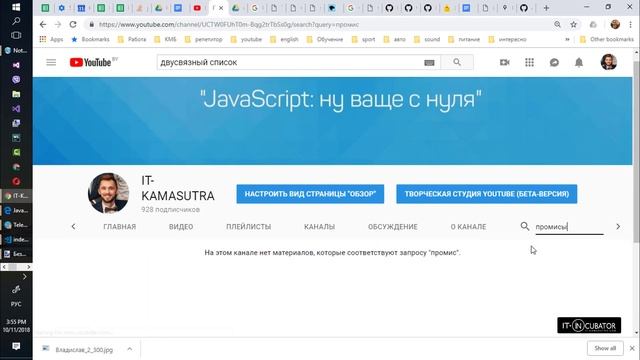The width and height of the screenshot is (640, 360).
Task: Open the youtube bookmarks folder
Action: [x=246, y=39]
